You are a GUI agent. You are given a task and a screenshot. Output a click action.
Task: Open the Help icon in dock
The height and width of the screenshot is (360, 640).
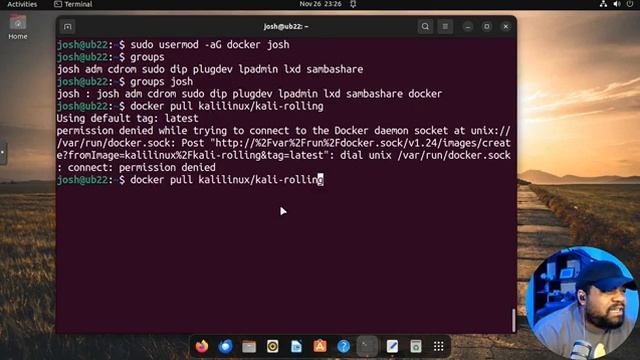344,346
